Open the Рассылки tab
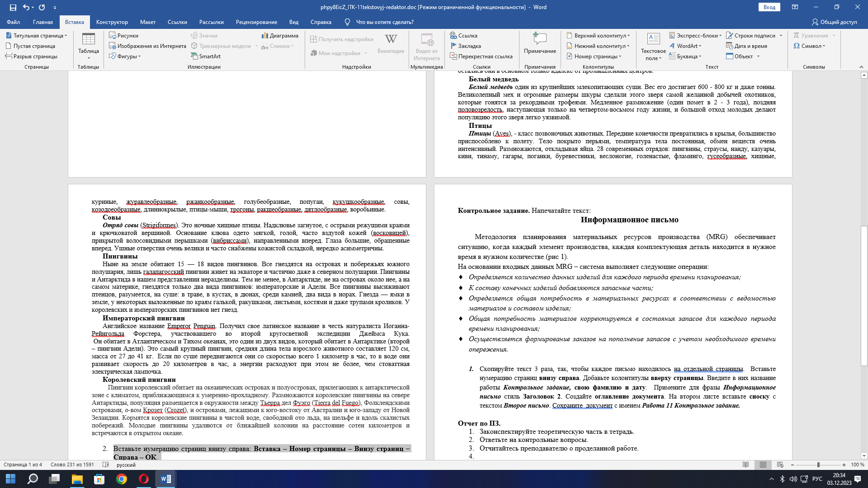The height and width of the screenshot is (488, 868). pos(212,22)
